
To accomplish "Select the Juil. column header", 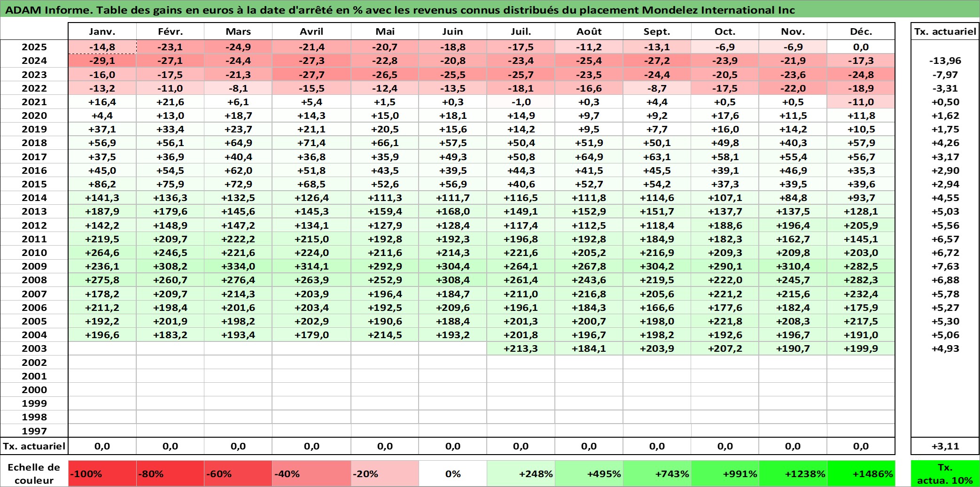I will coord(521,31).
